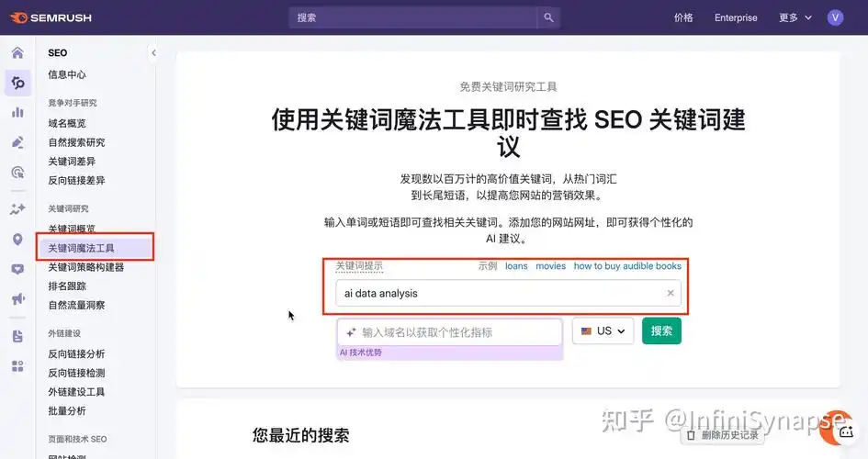Expand the 更多 menu in header

click(795, 17)
